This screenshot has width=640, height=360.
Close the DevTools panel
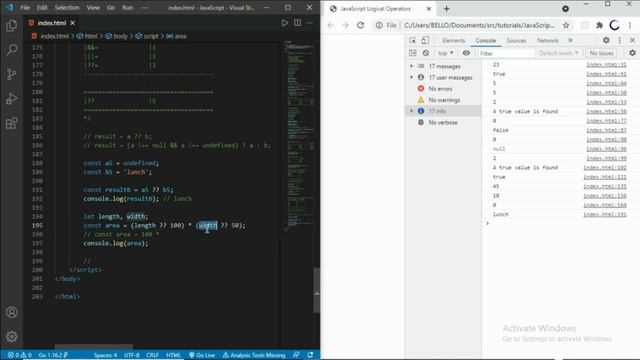[x=632, y=40]
